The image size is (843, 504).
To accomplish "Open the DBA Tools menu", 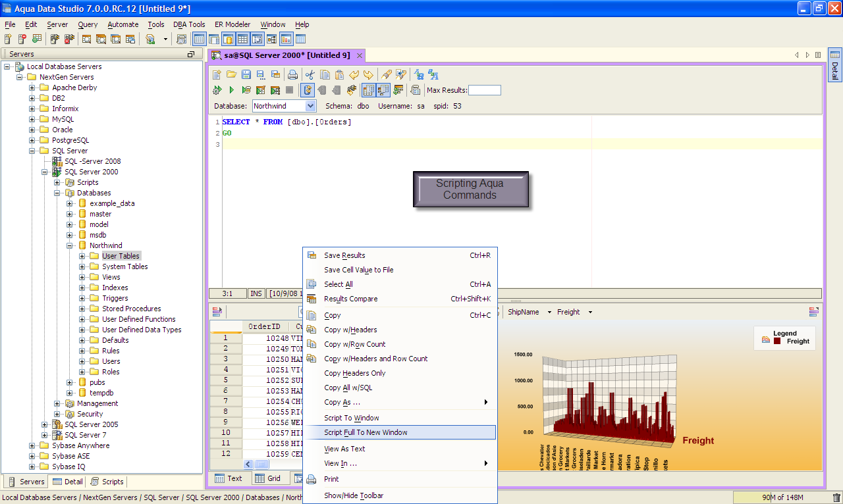I will 189,24.
